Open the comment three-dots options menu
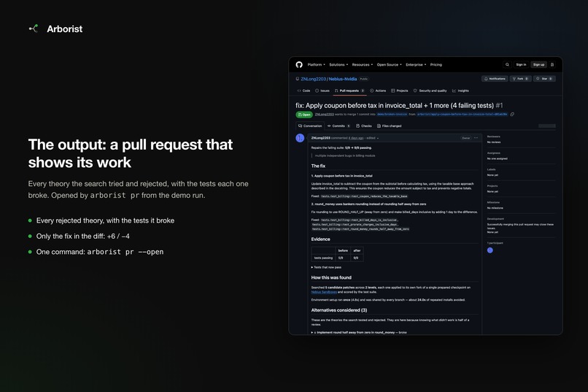 pyautogui.click(x=476, y=138)
